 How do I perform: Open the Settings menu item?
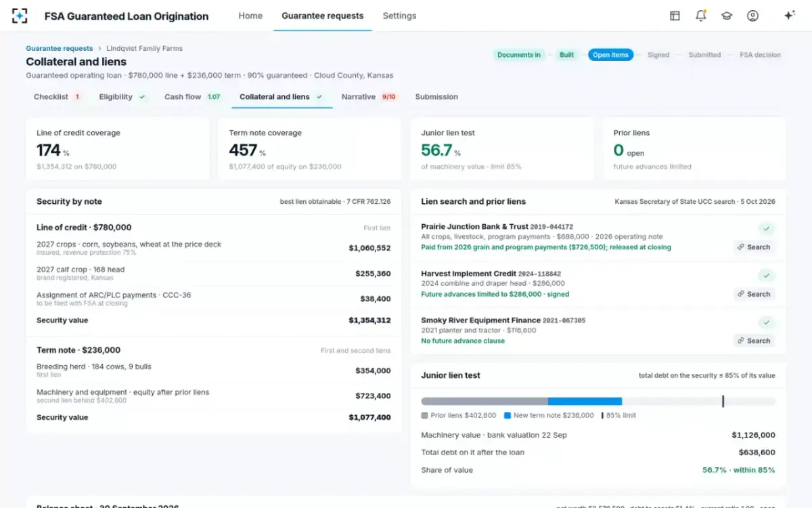pos(399,16)
